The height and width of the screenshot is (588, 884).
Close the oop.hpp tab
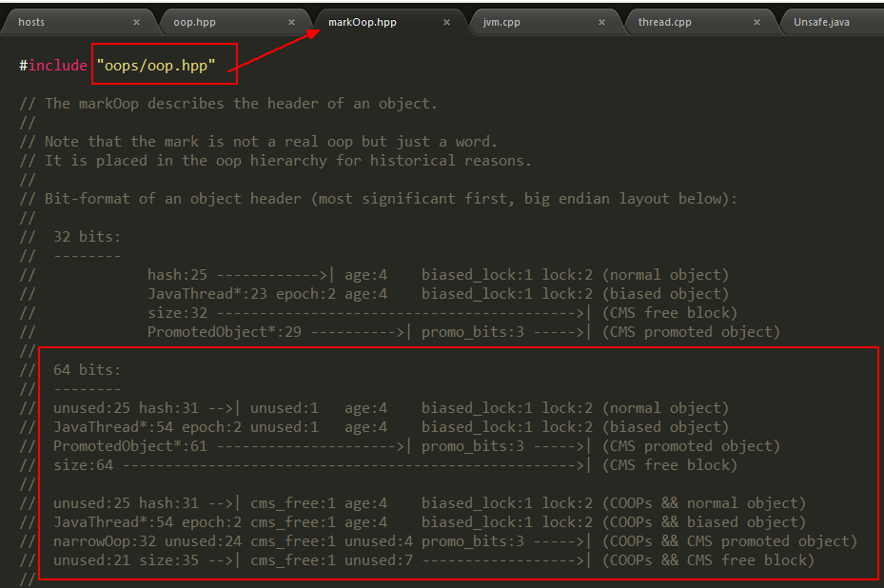coord(291,22)
